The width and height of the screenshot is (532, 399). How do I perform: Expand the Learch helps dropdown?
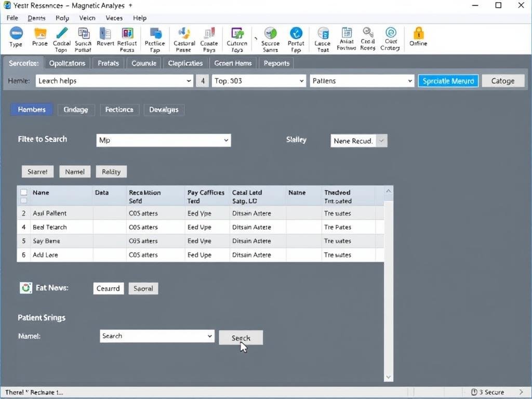click(x=189, y=81)
